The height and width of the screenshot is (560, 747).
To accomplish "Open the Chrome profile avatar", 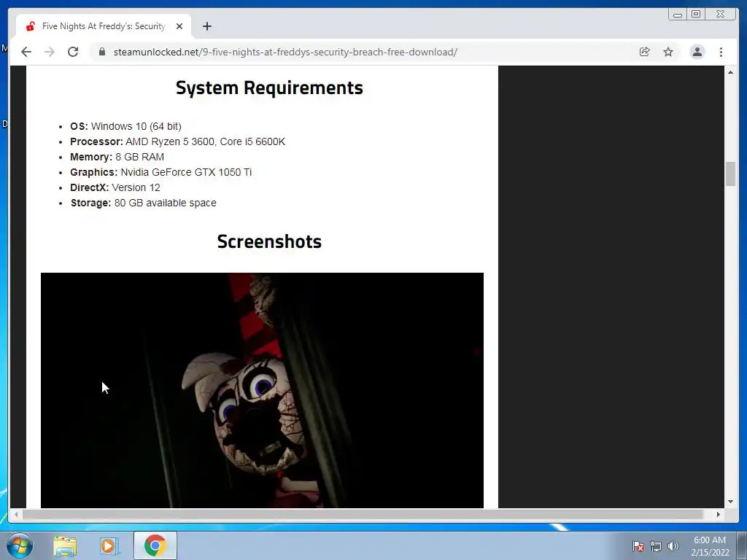I will [x=697, y=52].
